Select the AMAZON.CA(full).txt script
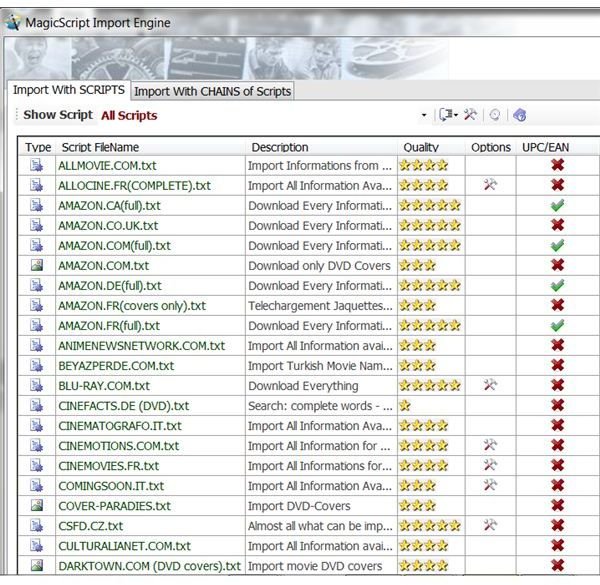 click(x=109, y=206)
